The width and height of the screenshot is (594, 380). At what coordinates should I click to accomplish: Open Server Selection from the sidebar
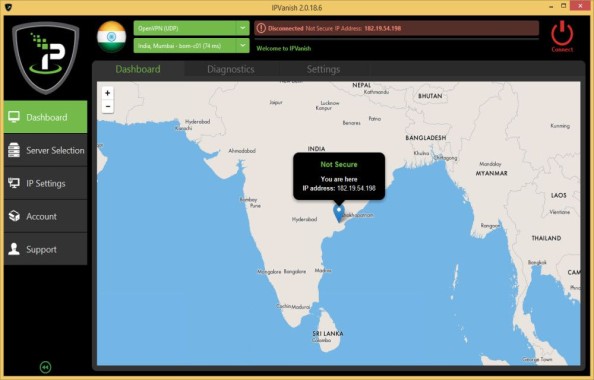click(x=45, y=150)
